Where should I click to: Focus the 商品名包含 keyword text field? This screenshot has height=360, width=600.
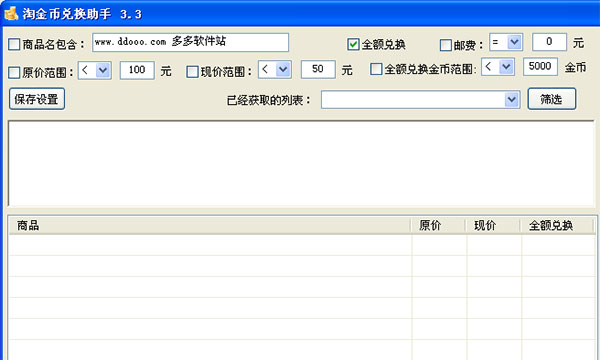point(190,42)
